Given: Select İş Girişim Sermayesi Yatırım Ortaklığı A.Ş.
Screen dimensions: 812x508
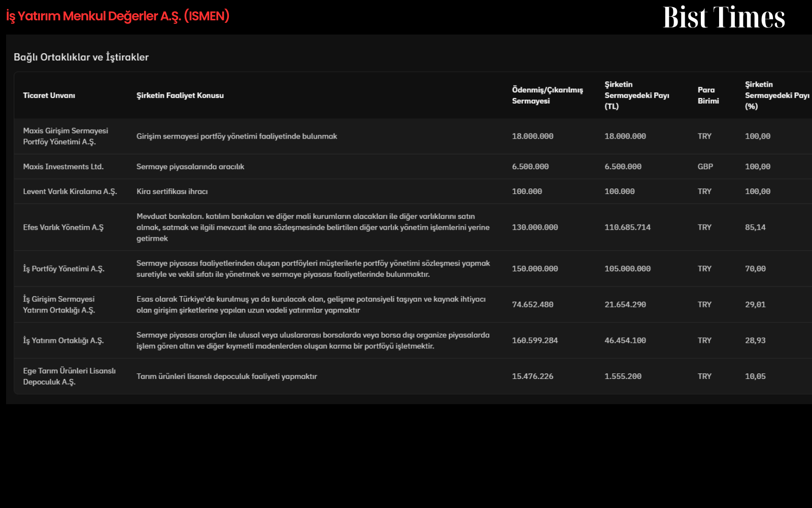Looking at the screenshot, I should coord(59,305).
